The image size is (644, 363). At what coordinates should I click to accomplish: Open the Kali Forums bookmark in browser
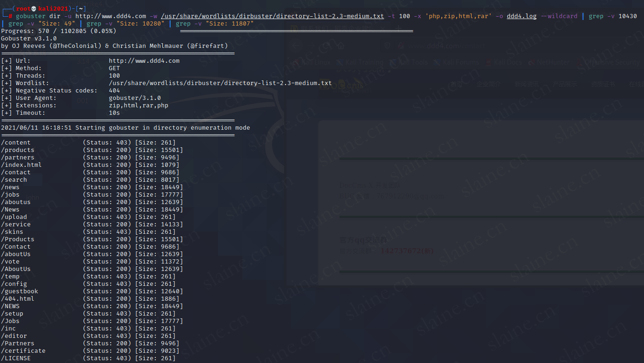coord(456,62)
